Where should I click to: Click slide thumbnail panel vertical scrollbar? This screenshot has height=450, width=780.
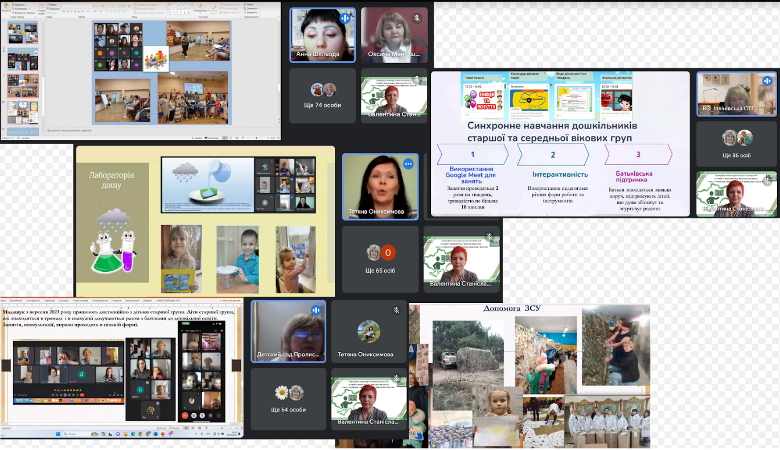[43, 77]
